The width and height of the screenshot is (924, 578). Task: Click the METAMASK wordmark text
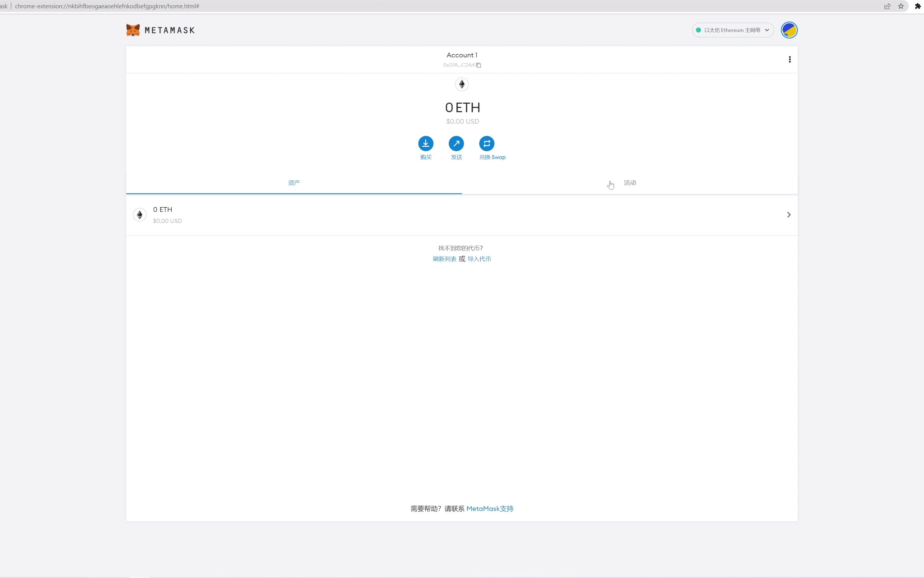pyautogui.click(x=170, y=30)
